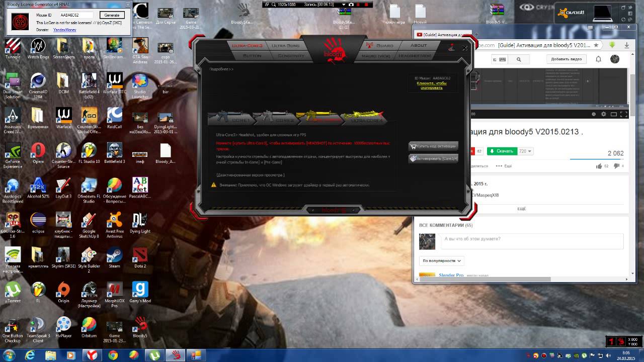644x362 pixels.
Task: Open the Slender Pro commenter profile
Action: tap(451, 276)
